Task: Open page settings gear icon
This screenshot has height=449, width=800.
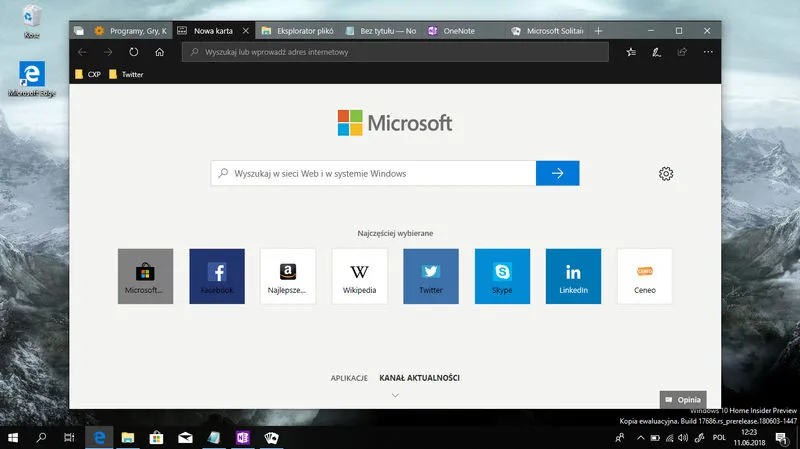Action: point(666,174)
